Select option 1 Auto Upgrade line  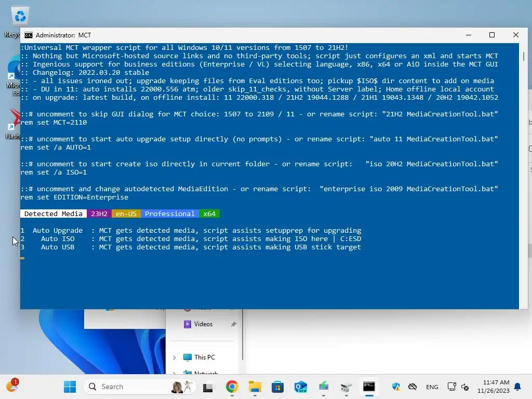[191, 230]
